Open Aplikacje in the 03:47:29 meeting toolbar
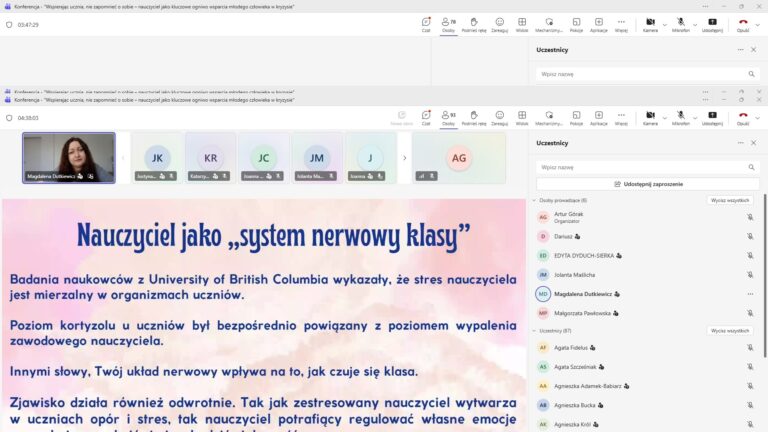The width and height of the screenshot is (768, 432). click(x=599, y=24)
